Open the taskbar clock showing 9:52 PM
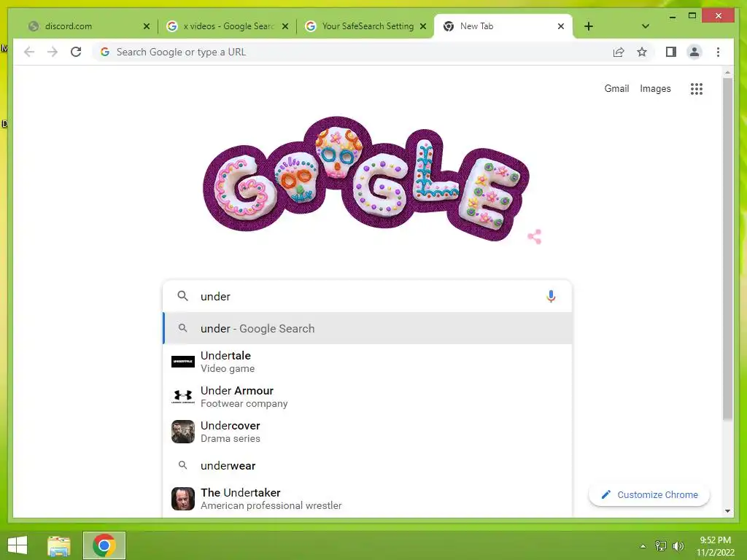The width and height of the screenshot is (747, 560). click(715, 546)
